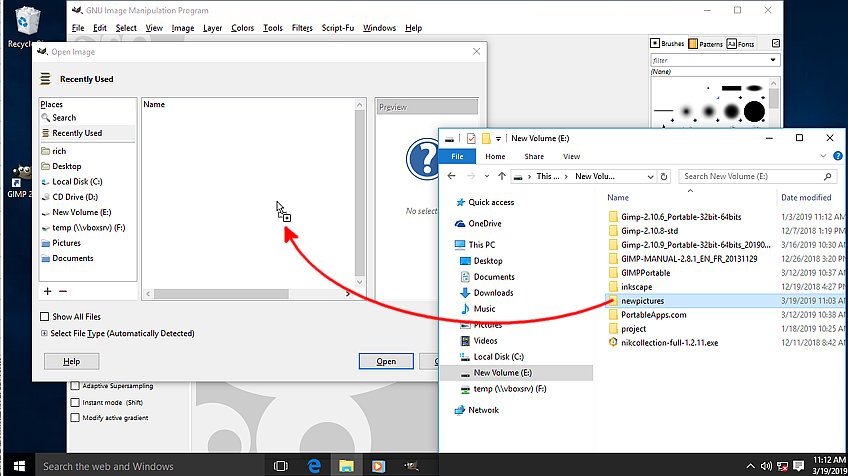Image resolution: width=848 pixels, height=476 pixels.
Task: Click the horizontal scrollbar in file list
Action: 221,294
